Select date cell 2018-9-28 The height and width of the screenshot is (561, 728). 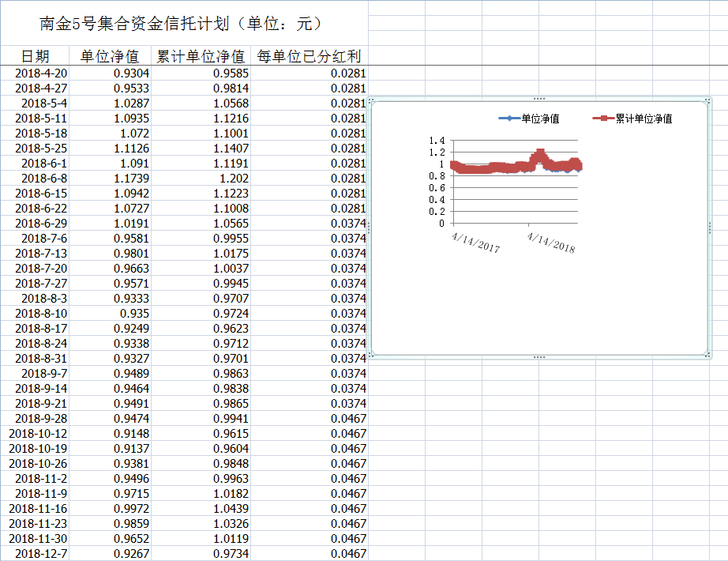click(35, 418)
